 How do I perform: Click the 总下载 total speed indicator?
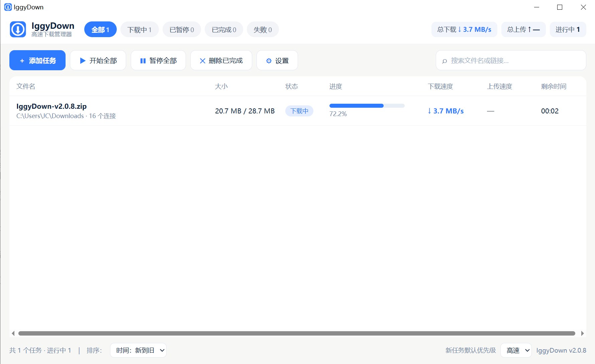tap(464, 29)
